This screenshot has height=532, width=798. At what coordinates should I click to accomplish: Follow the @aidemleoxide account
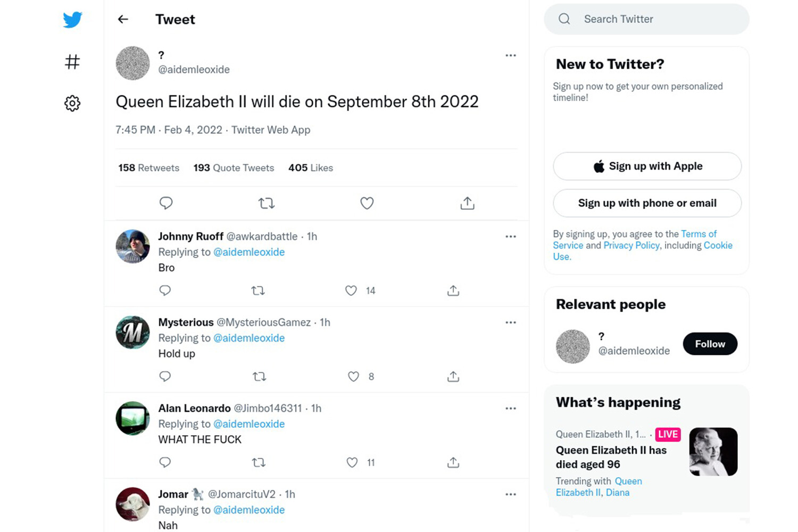pyautogui.click(x=710, y=344)
